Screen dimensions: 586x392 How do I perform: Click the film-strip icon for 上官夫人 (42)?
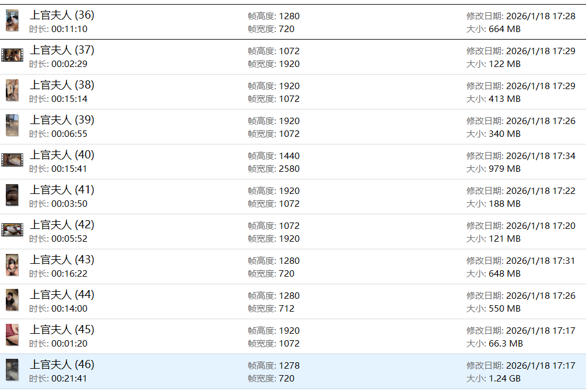point(12,230)
